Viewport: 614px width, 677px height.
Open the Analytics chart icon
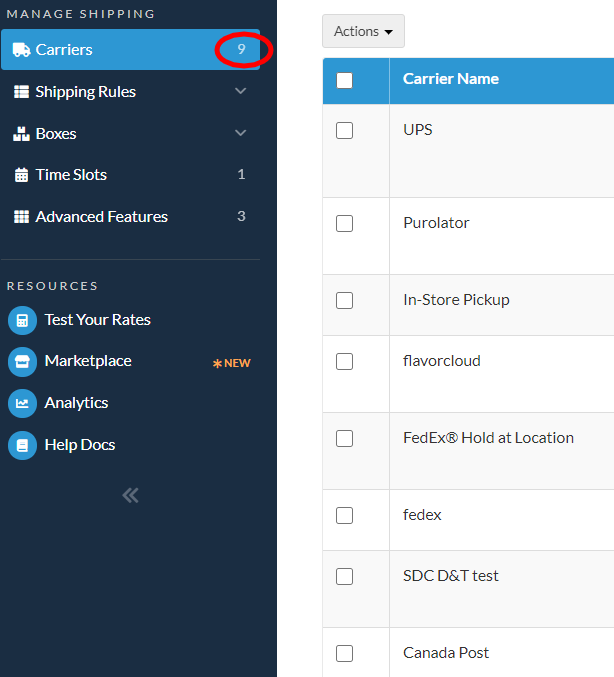click(x=22, y=403)
